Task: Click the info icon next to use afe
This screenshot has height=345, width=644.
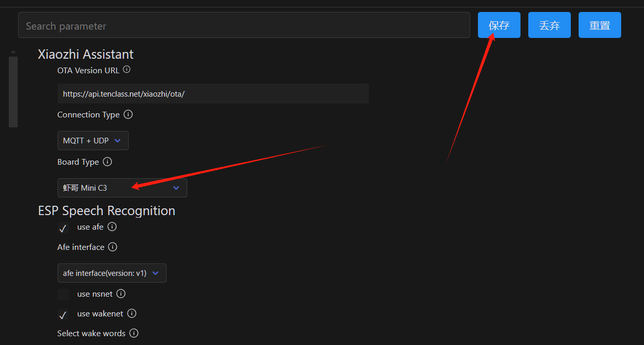Action: pos(112,227)
